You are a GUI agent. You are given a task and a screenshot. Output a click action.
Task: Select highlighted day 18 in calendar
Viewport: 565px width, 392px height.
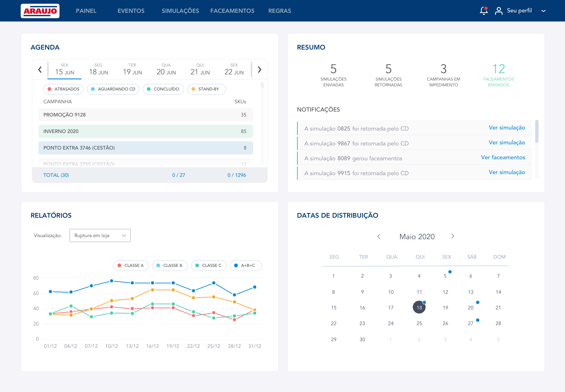[x=419, y=307]
